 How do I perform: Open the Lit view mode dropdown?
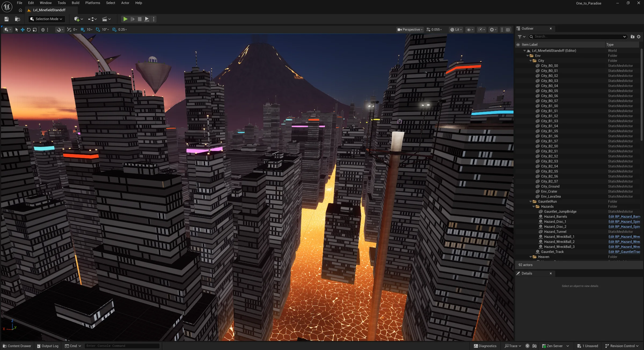click(x=456, y=30)
